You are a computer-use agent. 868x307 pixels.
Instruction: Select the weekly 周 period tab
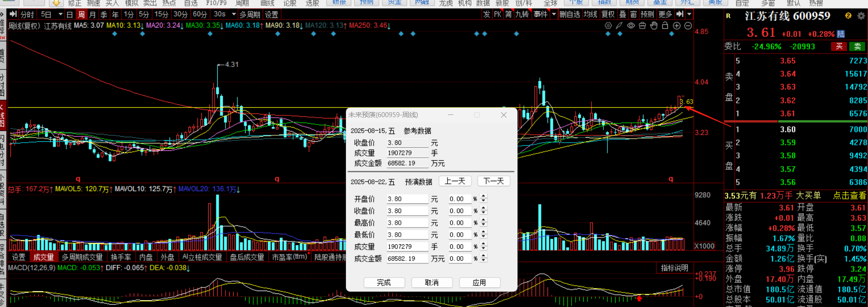coord(81,15)
